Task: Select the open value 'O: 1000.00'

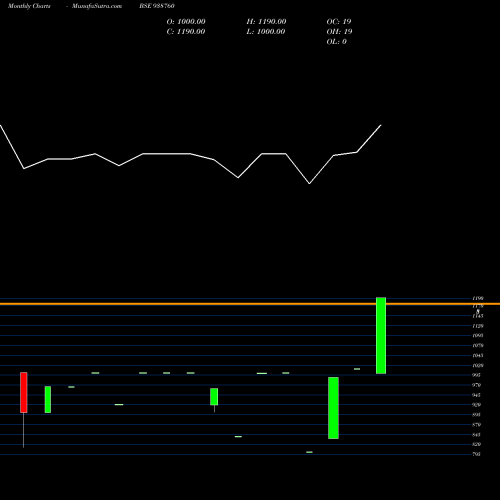Action: coord(186,22)
